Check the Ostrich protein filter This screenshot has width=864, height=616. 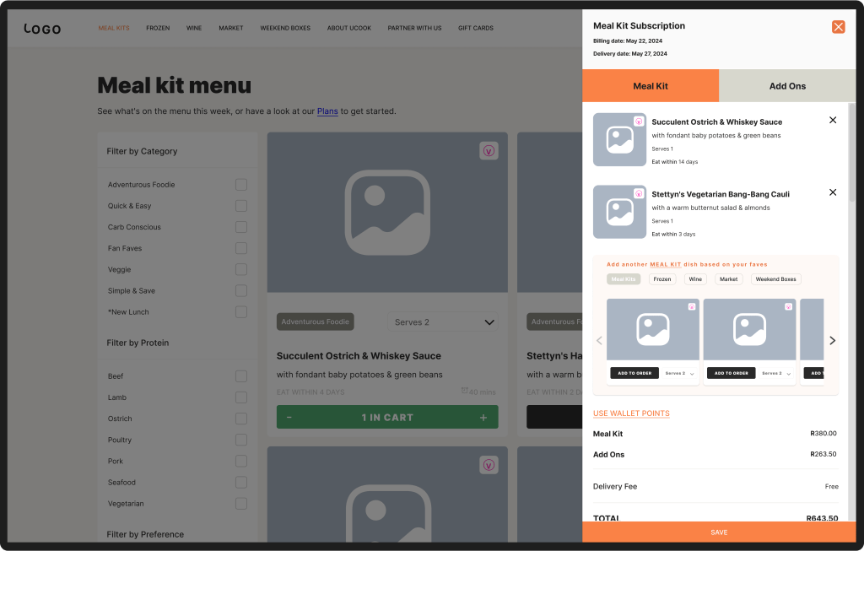pyautogui.click(x=241, y=419)
